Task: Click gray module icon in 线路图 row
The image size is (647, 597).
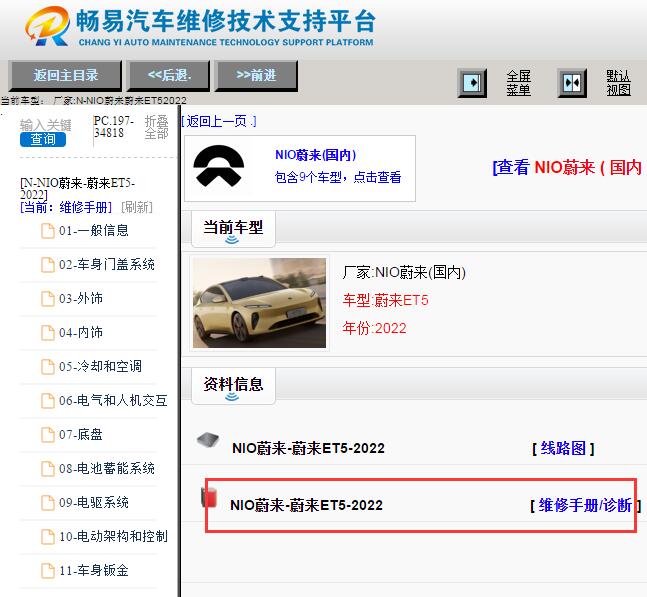Action: coord(208,440)
